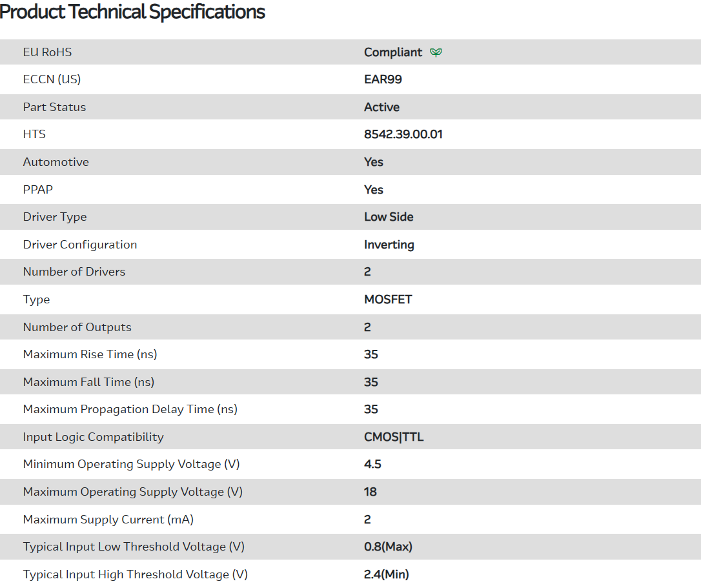The image size is (701, 588).
Task: Click the Number of Drivers label
Action: (x=74, y=272)
